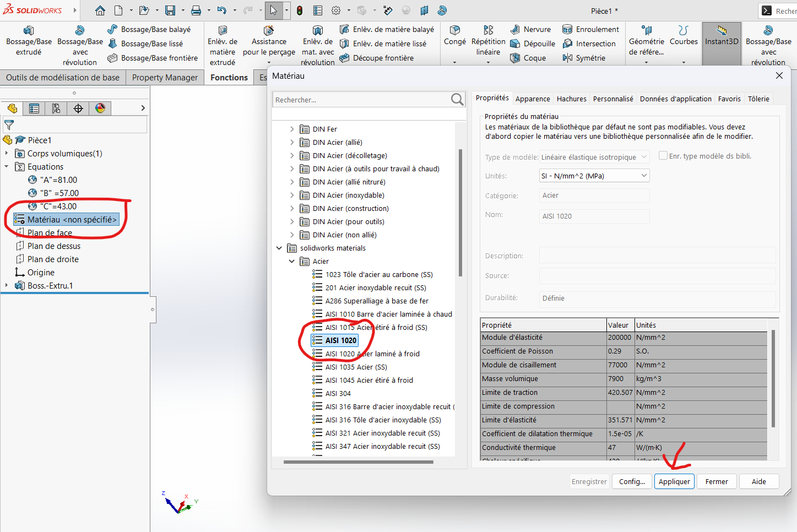Select the Nervure tool
The height and width of the screenshot is (532, 797).
point(530,29)
